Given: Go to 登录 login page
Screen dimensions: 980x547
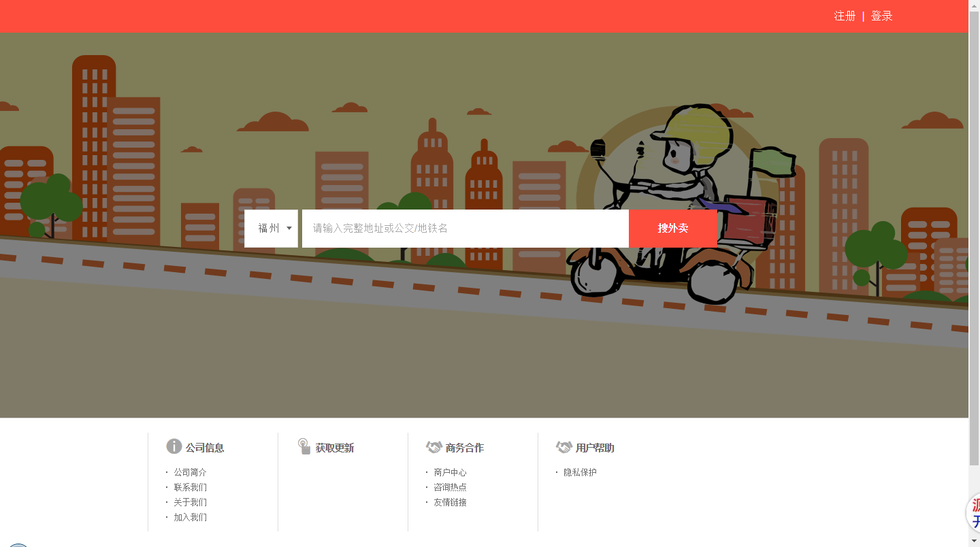Looking at the screenshot, I should [x=882, y=16].
